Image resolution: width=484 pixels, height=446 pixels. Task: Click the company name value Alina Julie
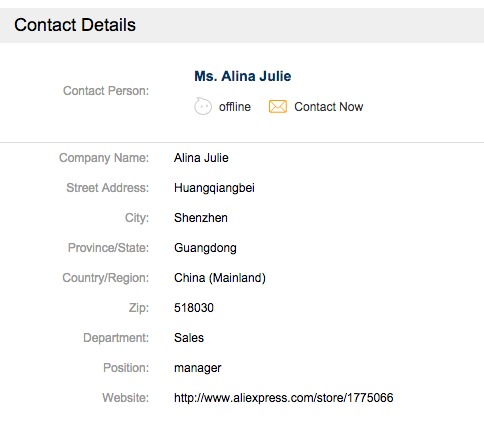pyautogui.click(x=201, y=158)
